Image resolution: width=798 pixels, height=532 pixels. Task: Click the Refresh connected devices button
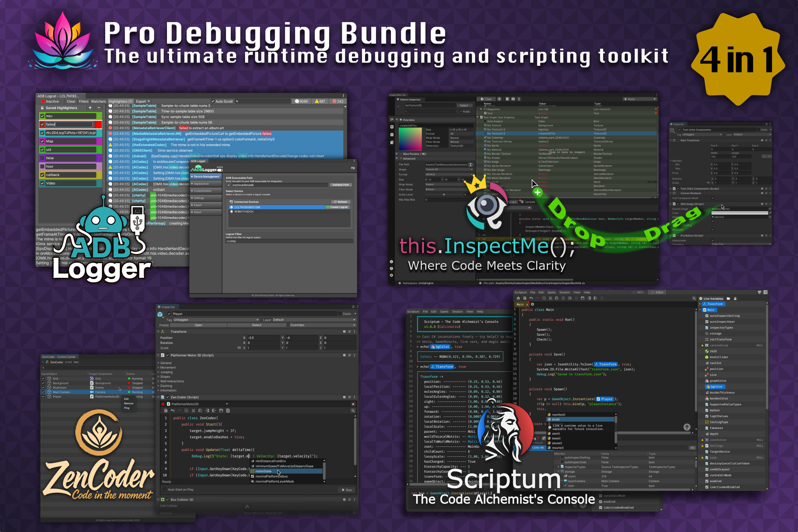[340, 202]
